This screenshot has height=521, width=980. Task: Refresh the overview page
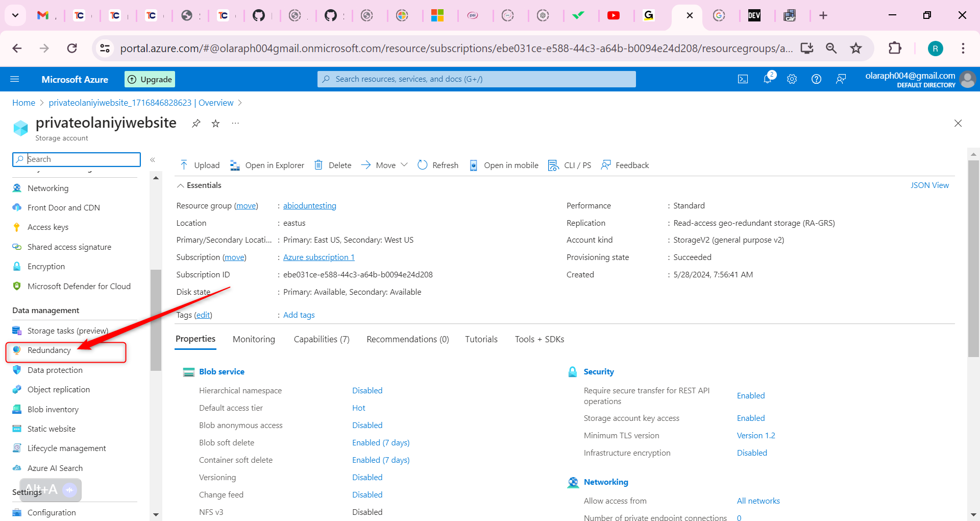click(x=438, y=165)
